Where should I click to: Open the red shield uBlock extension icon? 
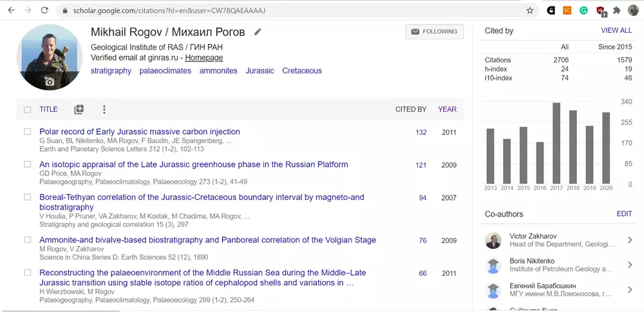click(601, 11)
